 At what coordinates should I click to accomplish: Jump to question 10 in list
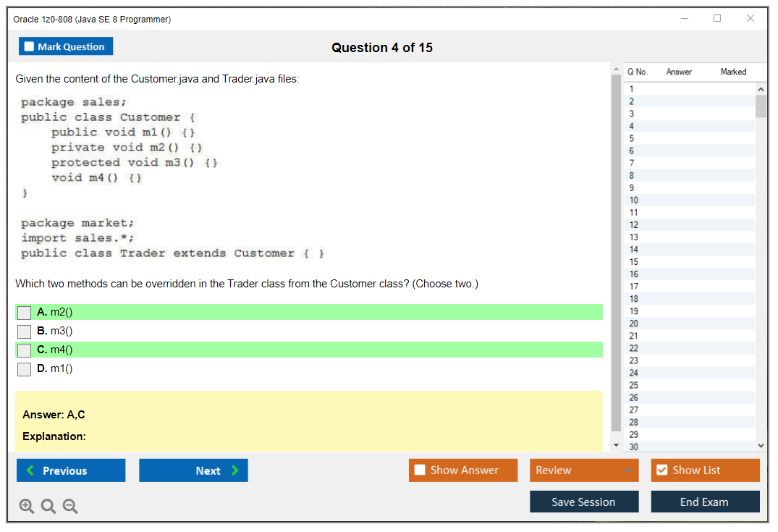pyautogui.click(x=634, y=200)
